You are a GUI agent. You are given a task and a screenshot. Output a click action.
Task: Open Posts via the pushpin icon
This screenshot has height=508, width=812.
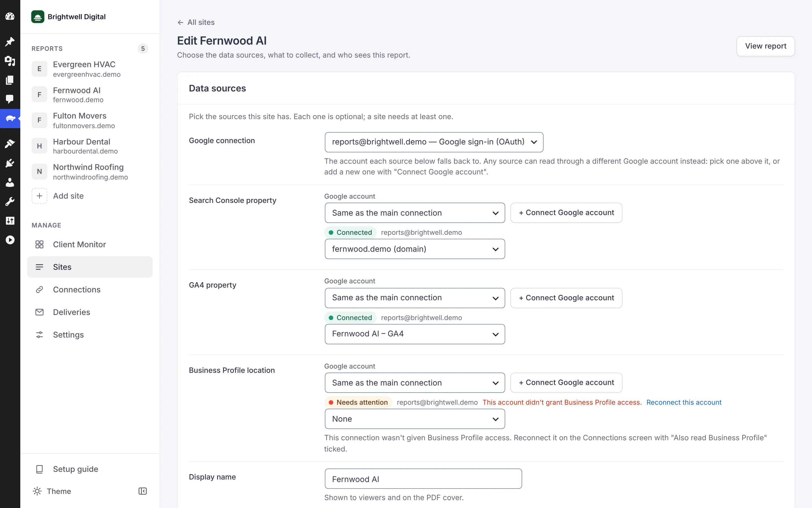pyautogui.click(x=10, y=42)
